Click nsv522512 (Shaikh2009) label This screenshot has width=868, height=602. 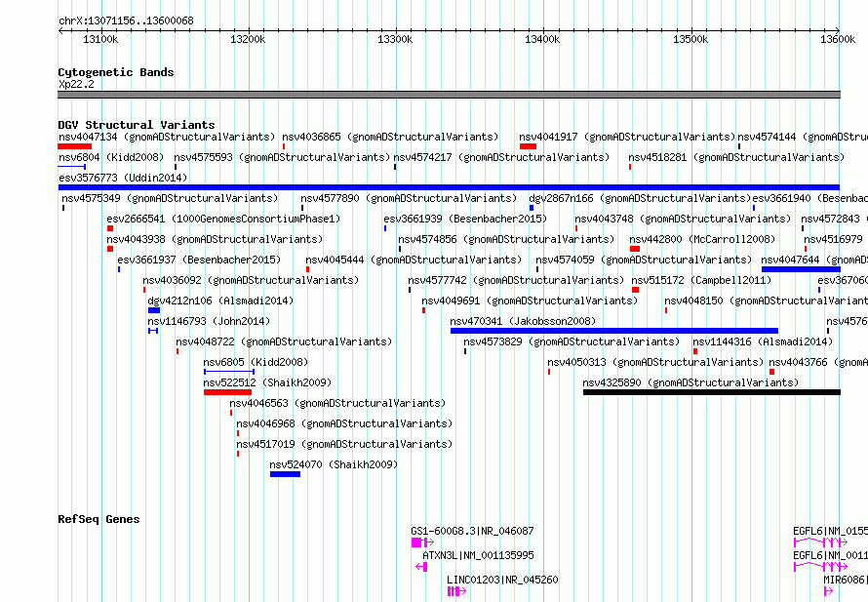pyautogui.click(x=267, y=382)
